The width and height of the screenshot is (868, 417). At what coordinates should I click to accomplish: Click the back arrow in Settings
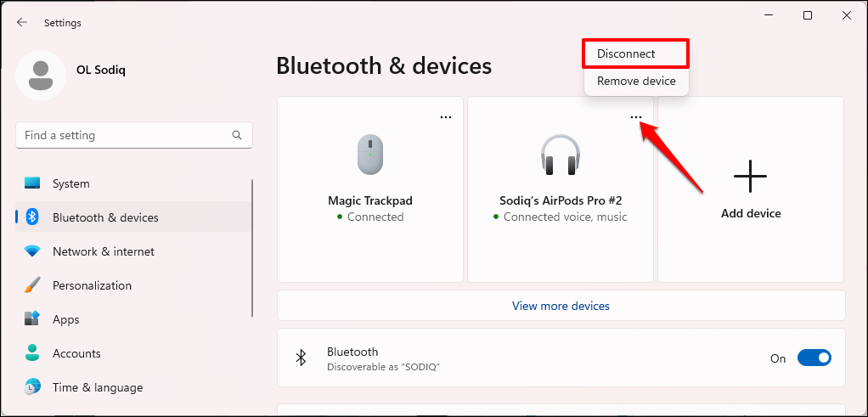22,23
